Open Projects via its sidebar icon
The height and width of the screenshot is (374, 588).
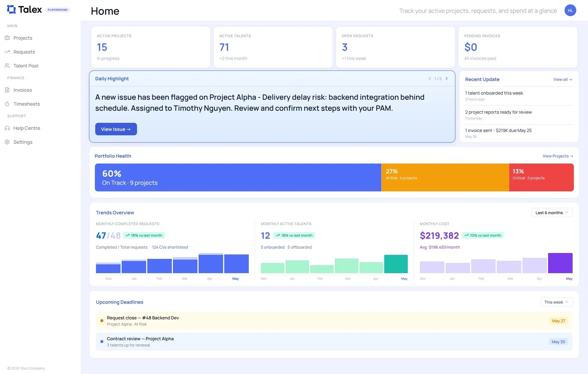7,38
